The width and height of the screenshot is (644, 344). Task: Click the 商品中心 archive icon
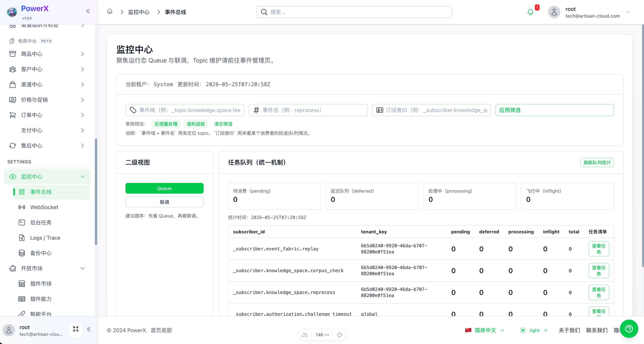(x=12, y=54)
